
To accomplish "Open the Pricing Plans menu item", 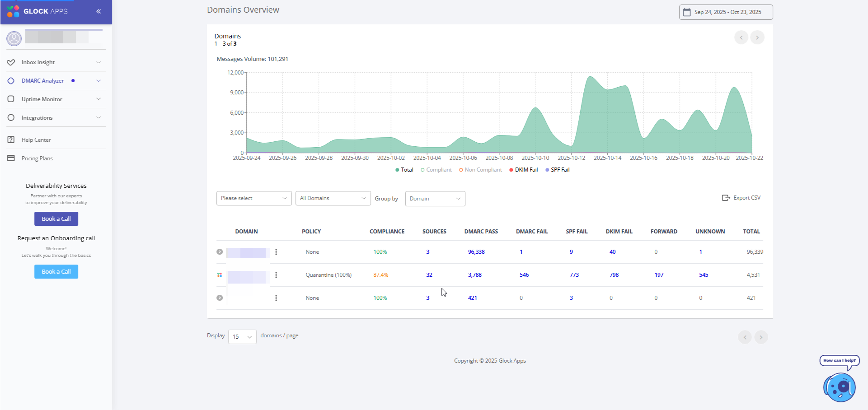I will click(37, 158).
